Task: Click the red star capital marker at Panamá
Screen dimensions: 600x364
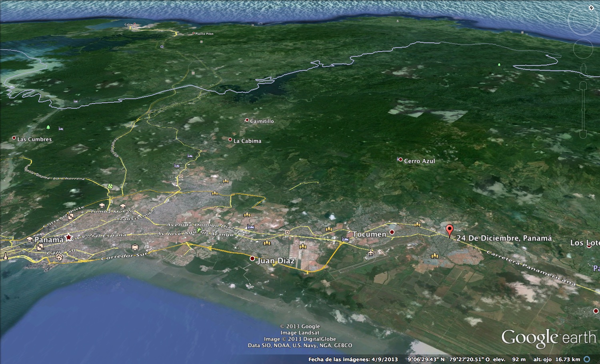Action: pos(69,237)
